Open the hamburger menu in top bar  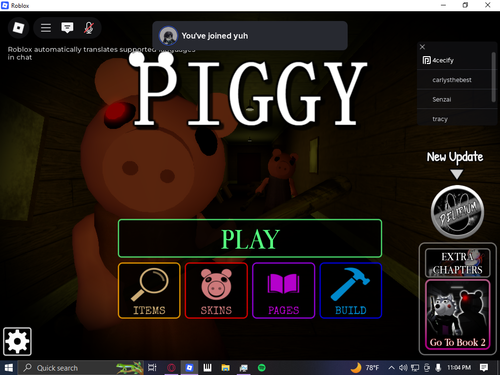(46, 28)
